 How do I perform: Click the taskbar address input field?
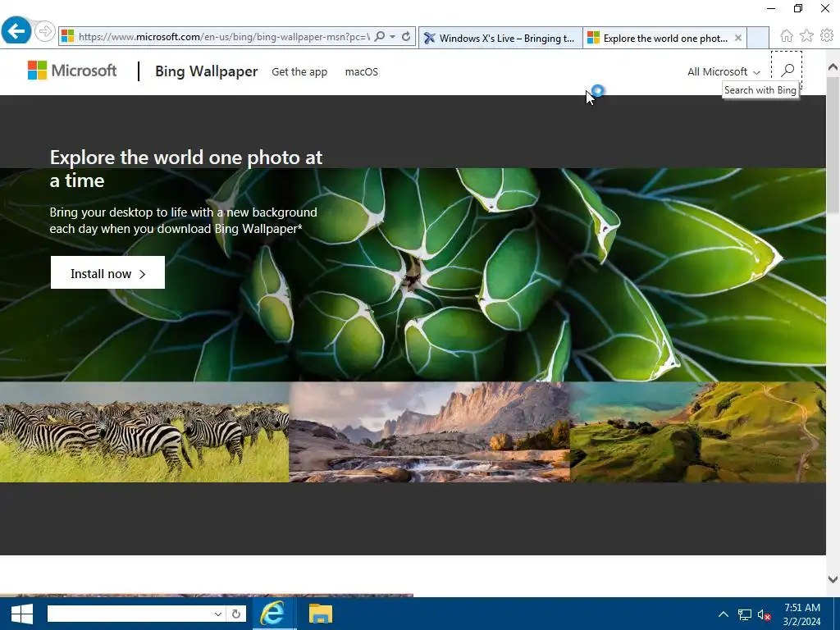(x=130, y=614)
